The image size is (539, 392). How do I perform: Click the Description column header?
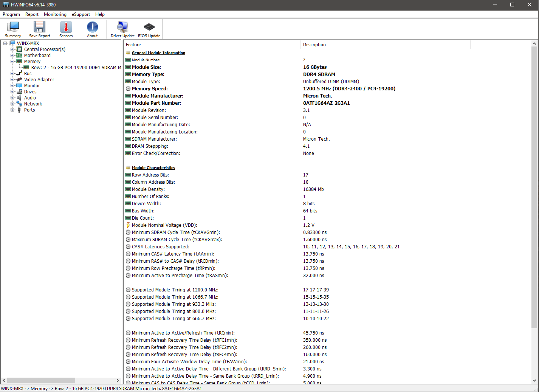(386, 45)
